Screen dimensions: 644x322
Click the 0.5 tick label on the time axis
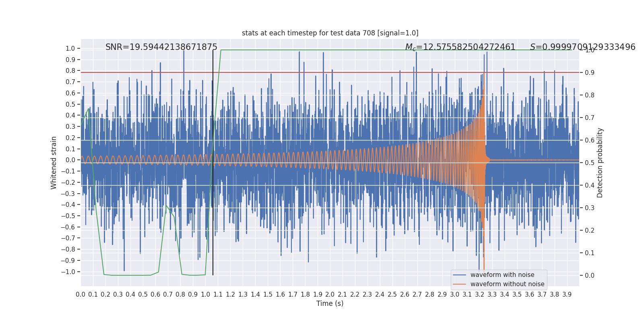(x=143, y=295)
